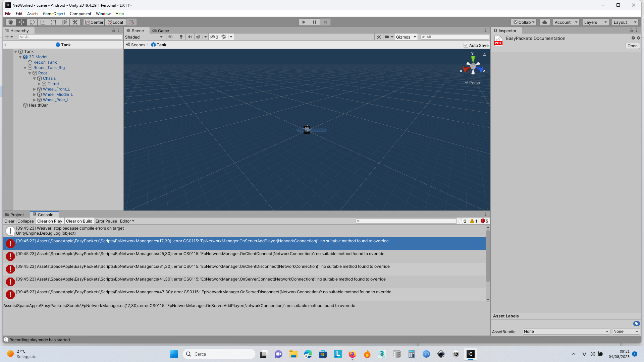Enable Error Pause in console
The width and height of the screenshot is (644, 362).
point(106,221)
